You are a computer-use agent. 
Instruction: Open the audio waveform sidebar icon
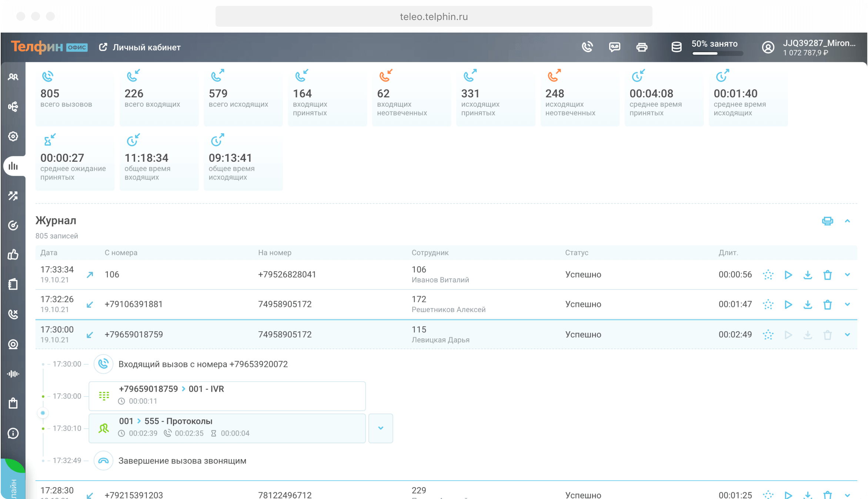click(x=13, y=374)
